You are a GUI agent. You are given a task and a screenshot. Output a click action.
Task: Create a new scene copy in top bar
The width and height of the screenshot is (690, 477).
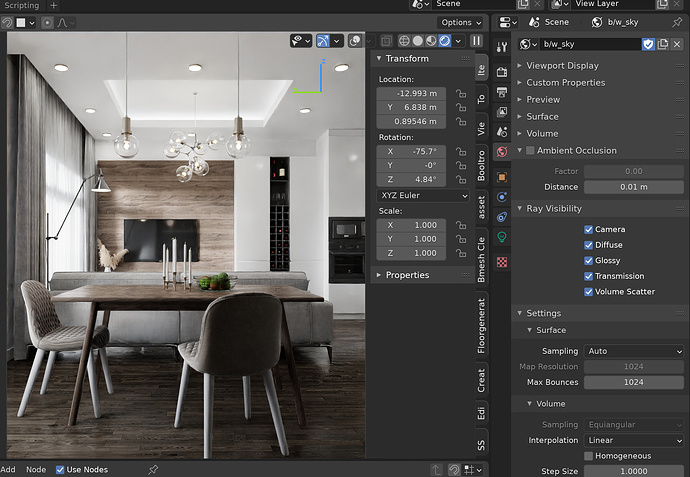[x=523, y=4]
